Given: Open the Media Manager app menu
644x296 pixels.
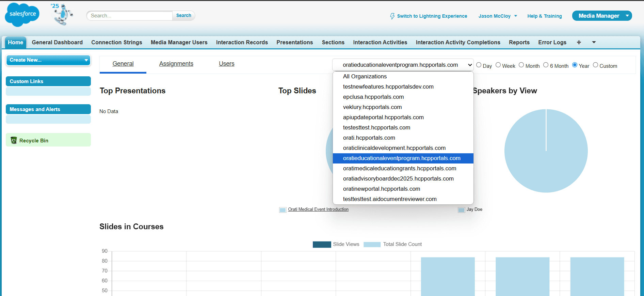Looking at the screenshot, I should pos(602,16).
